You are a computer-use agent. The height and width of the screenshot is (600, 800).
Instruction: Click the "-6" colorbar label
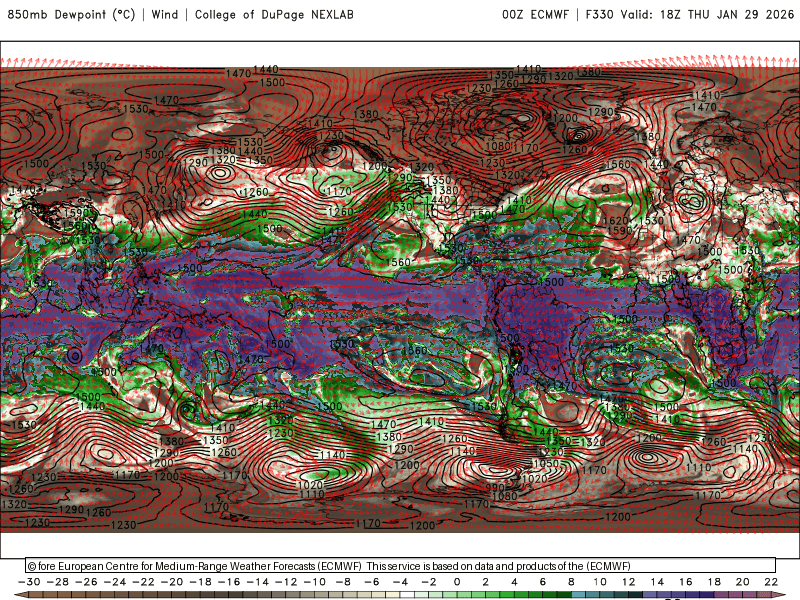371,582
